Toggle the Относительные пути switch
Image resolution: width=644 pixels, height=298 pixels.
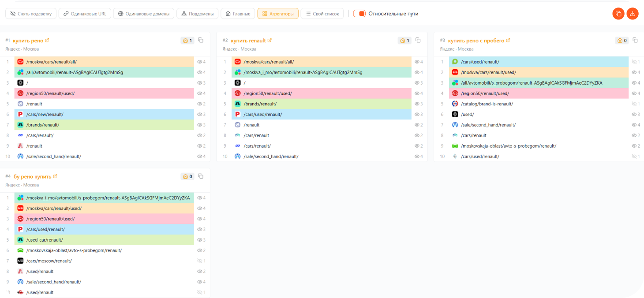(x=359, y=14)
